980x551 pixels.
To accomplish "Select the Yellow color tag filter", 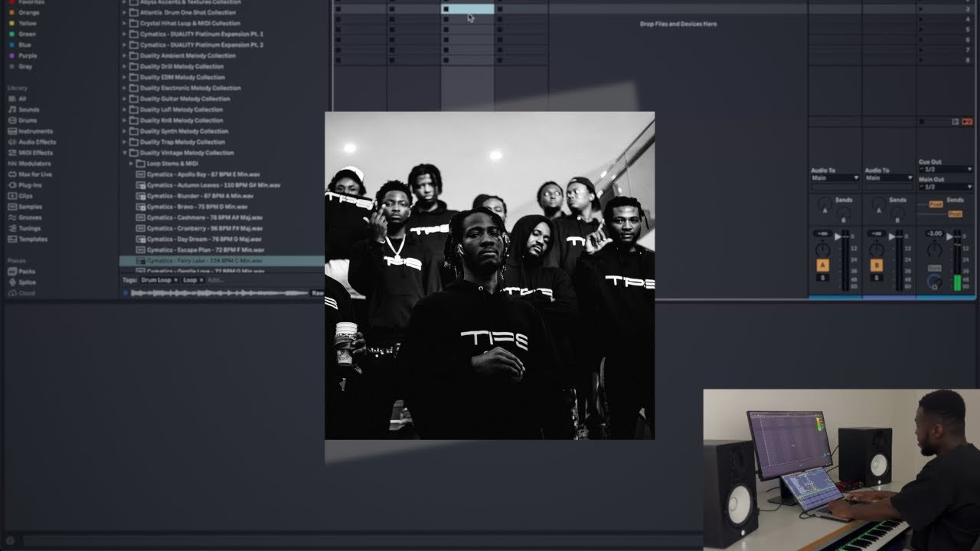I will click(x=23, y=23).
